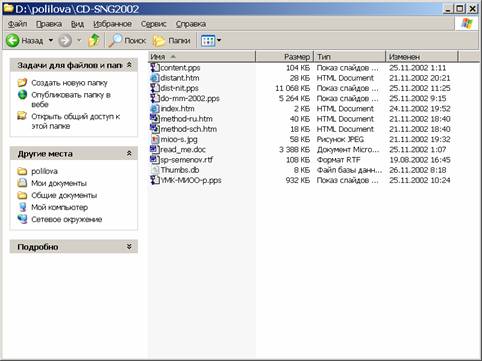The image size is (482, 361).
Task: Click the Network Places (Сетевое окружение) icon
Action: [22, 219]
